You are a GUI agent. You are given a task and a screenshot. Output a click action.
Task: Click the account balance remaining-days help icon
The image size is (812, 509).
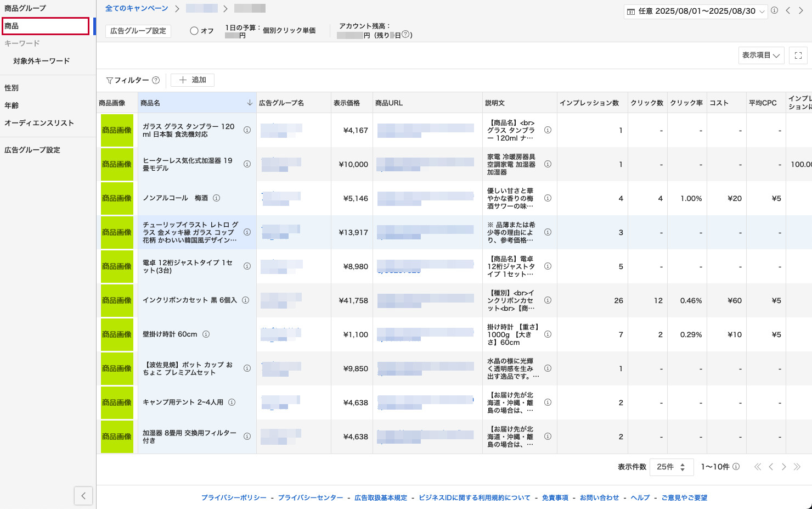tap(405, 35)
